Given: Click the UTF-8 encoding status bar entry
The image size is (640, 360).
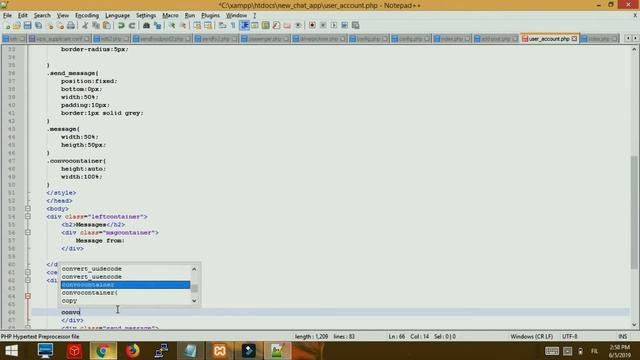Looking at the screenshot, I should (569, 336).
